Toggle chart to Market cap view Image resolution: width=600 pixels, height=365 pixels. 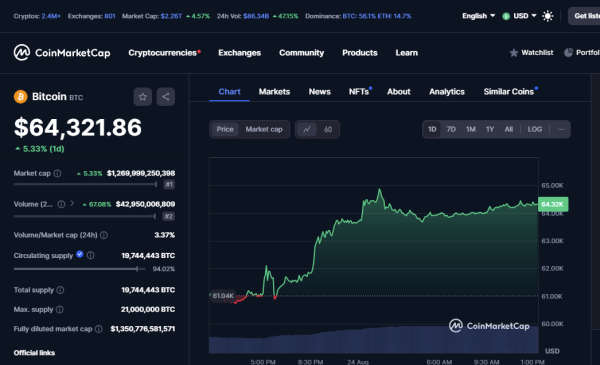click(x=264, y=129)
